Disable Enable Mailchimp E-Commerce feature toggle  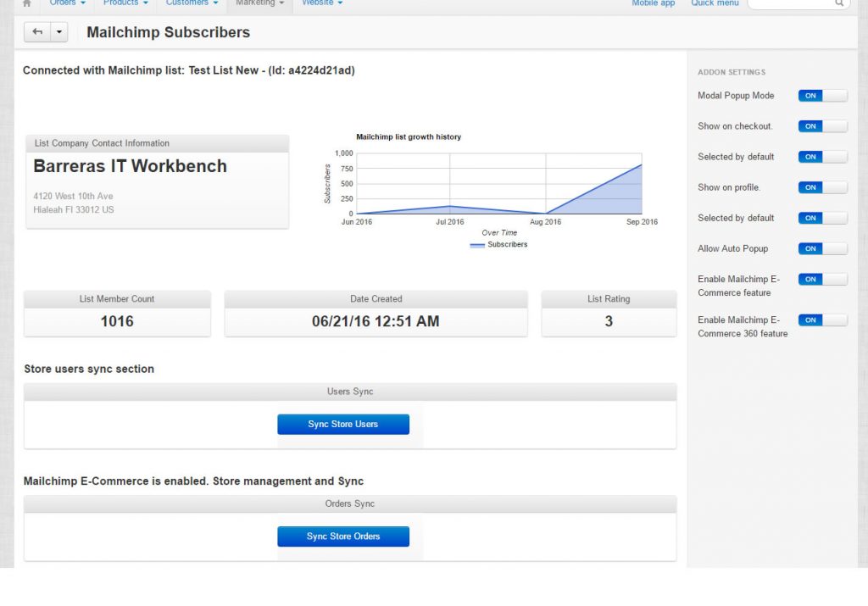coord(822,279)
